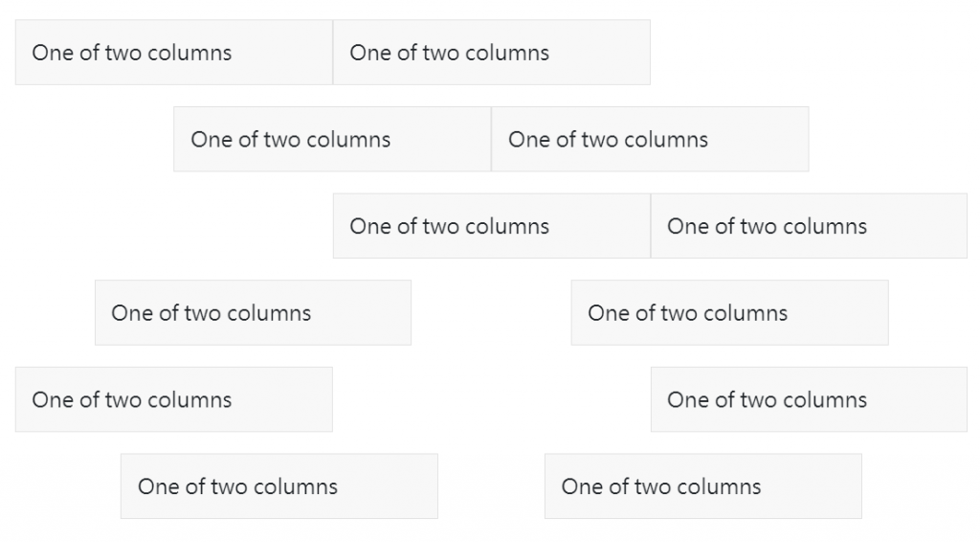Select the left box in the bottom row
The image size is (980, 542).
278,486
